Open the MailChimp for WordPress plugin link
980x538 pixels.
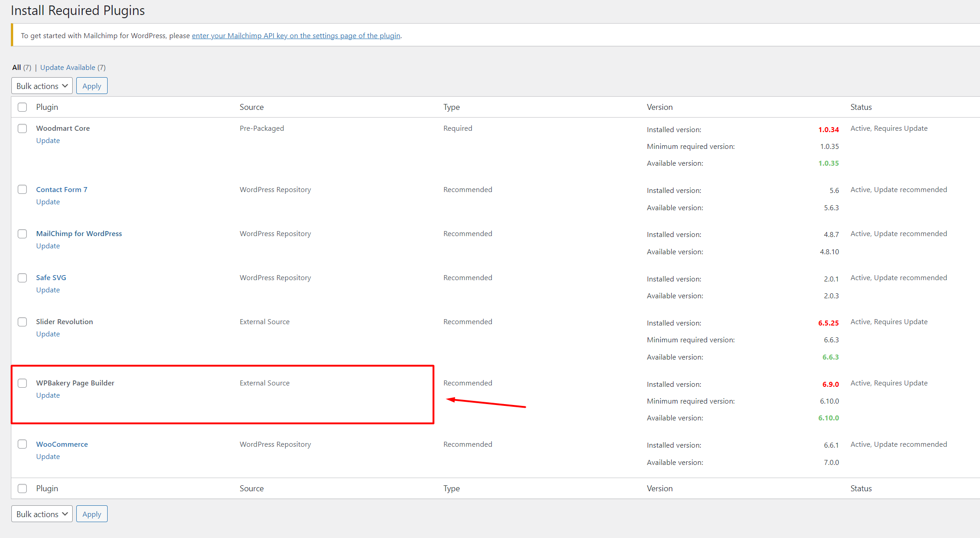79,234
